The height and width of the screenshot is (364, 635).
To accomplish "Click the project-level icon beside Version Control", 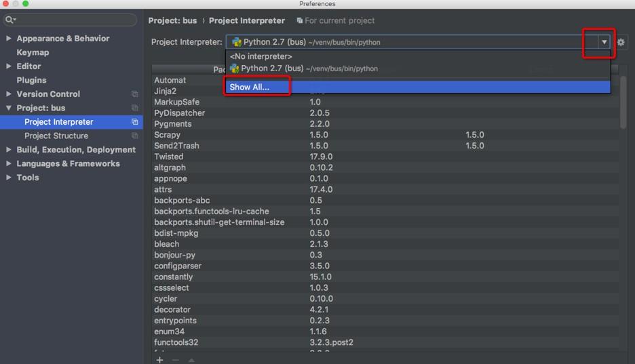I will (135, 94).
